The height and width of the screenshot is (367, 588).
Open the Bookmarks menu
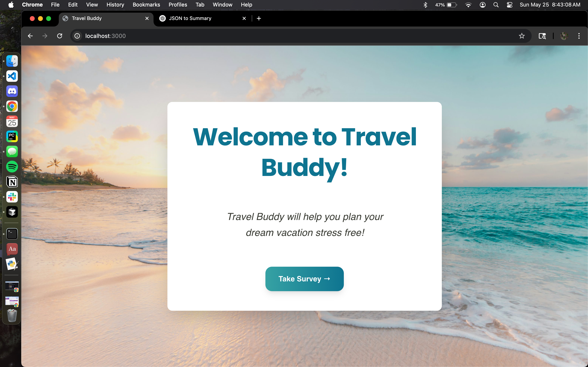(x=146, y=5)
